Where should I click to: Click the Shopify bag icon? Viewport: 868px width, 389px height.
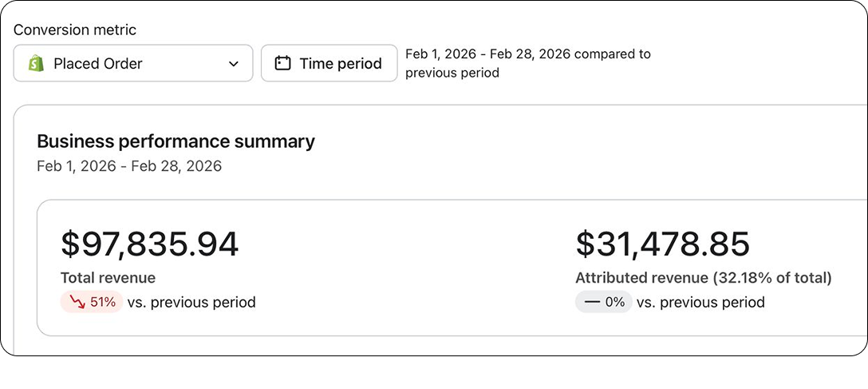click(36, 64)
